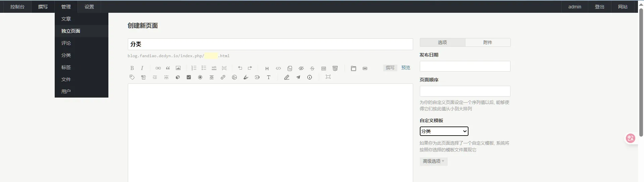Insert a heading with the H icon
Viewport: 644px width, 182px height.
tap(267, 68)
